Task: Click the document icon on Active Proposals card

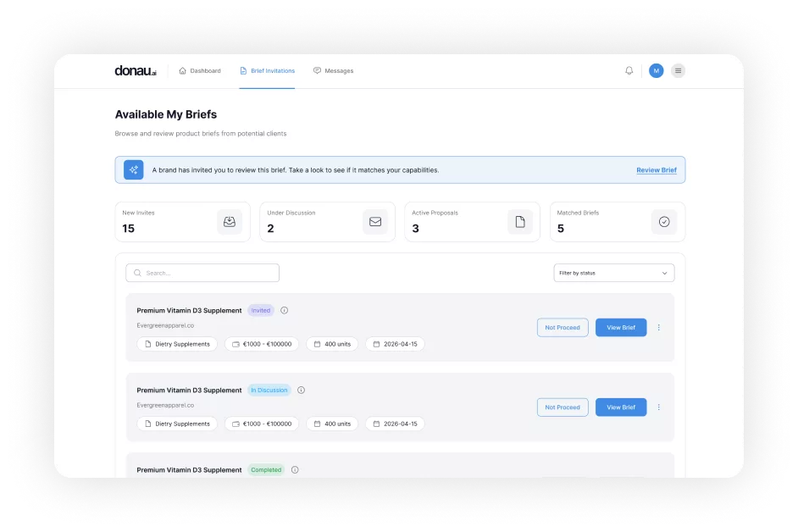Action: click(519, 221)
